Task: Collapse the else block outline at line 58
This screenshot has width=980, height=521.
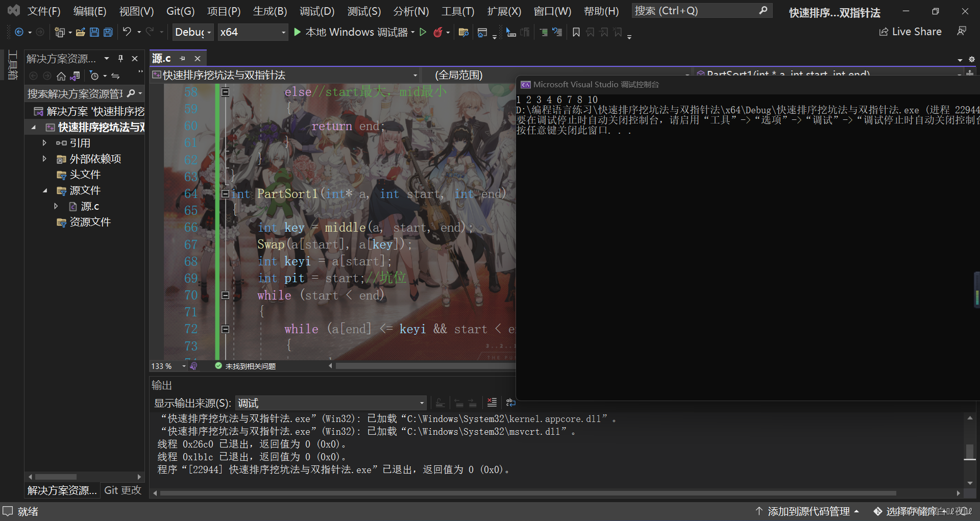Action: click(x=225, y=92)
